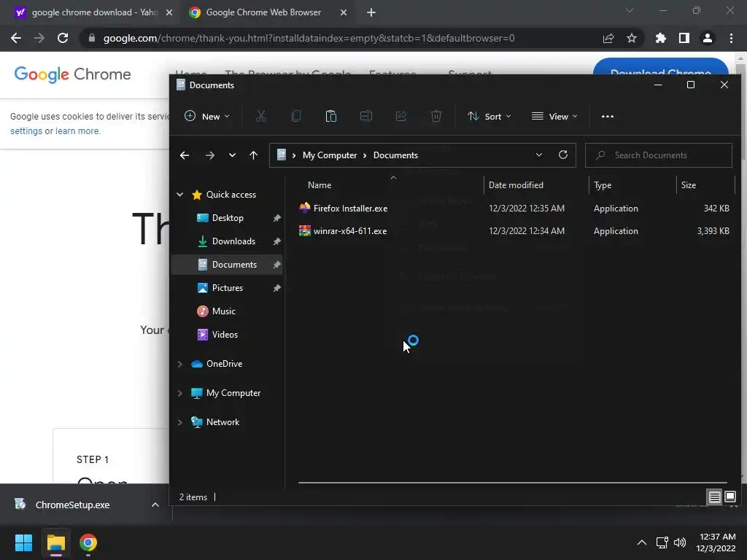
Task: Click the Search Documents field
Action: (x=659, y=155)
